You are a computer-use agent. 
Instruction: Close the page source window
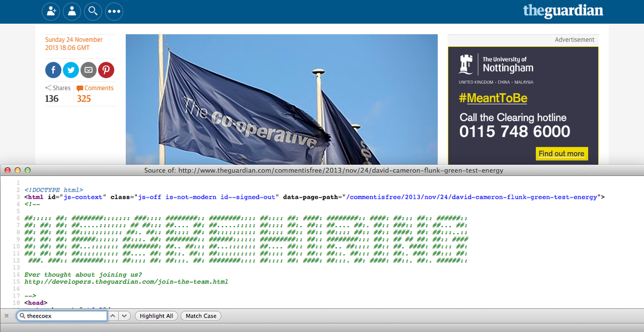(x=8, y=170)
